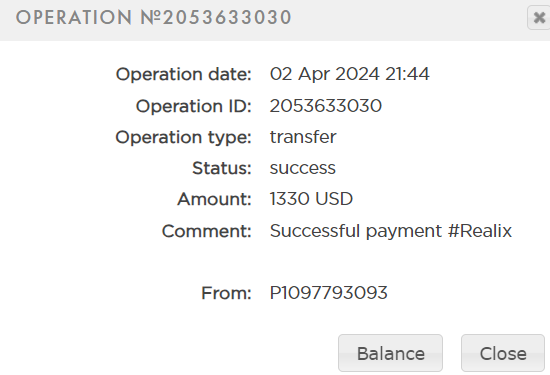Viewport: 550px width, 375px height.
Task: Click the Status label
Action: click(x=222, y=168)
